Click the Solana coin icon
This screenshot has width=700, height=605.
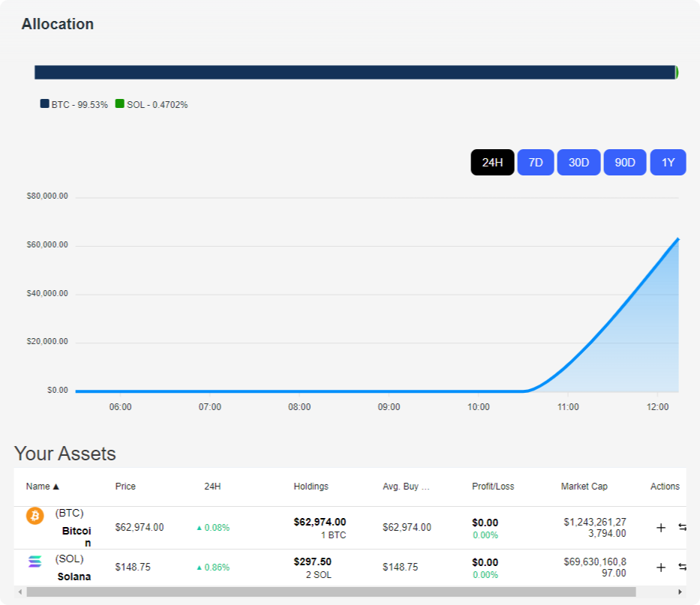[x=35, y=562]
